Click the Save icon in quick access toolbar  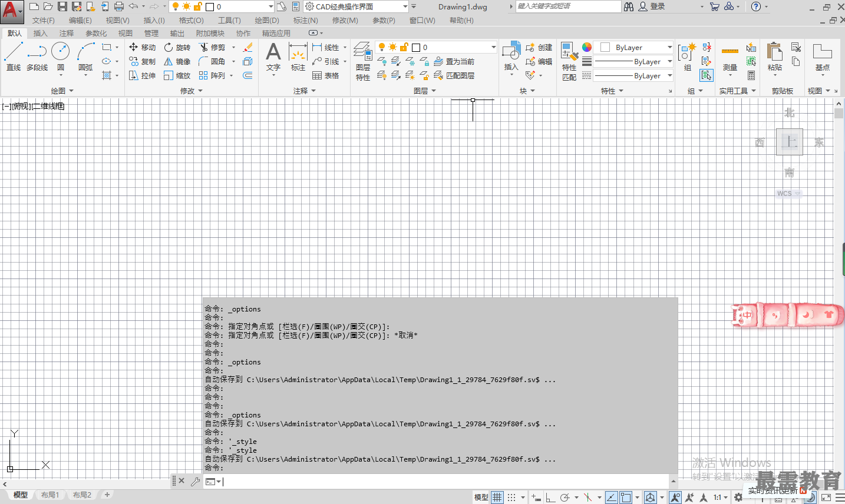click(62, 6)
